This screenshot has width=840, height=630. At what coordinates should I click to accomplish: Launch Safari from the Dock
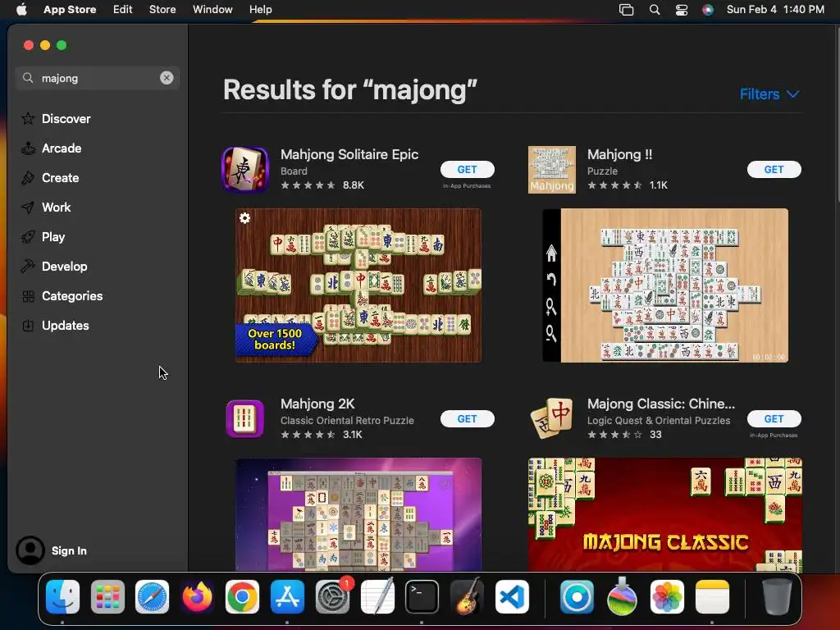[x=152, y=597]
